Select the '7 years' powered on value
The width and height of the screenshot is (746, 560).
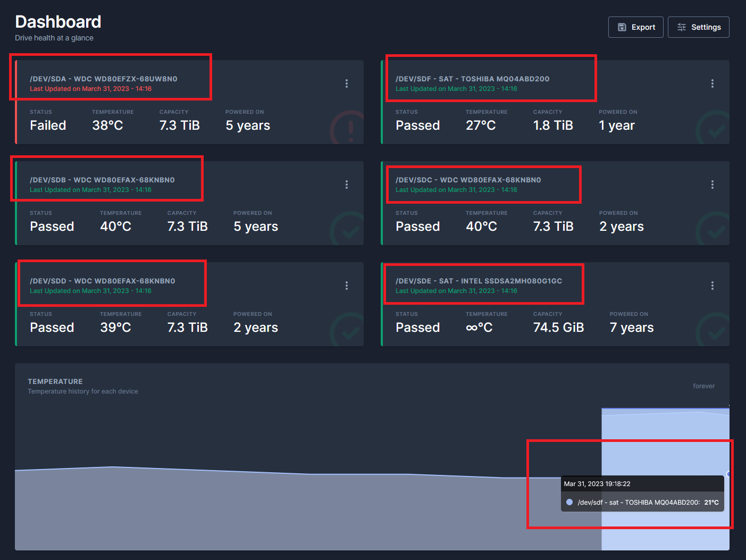click(x=632, y=328)
